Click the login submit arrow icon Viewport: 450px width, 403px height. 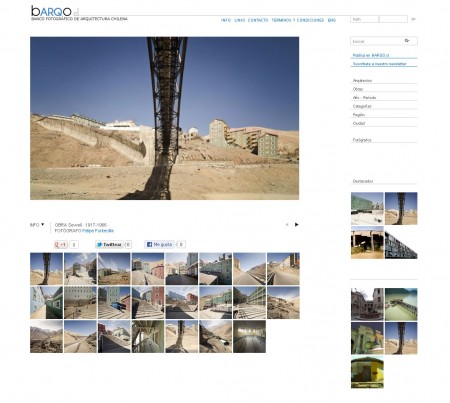413,19
